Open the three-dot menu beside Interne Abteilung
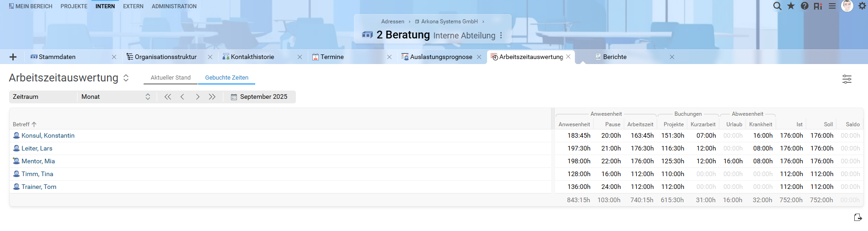The height and width of the screenshot is (231, 868). tap(501, 35)
